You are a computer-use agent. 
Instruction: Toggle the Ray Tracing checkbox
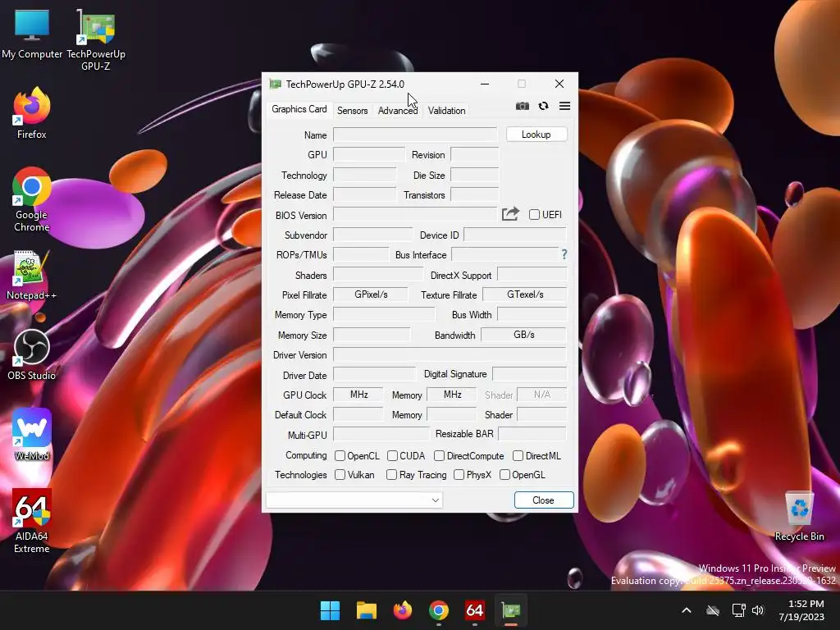(x=391, y=475)
